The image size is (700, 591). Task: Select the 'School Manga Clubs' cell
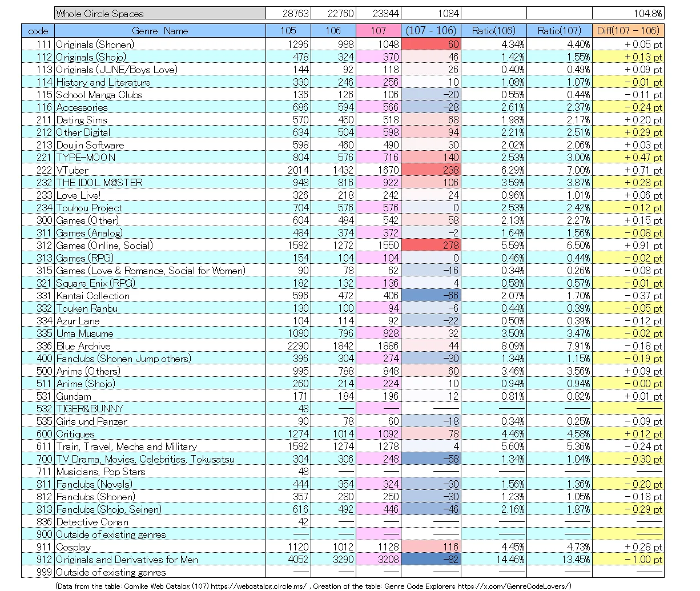(x=160, y=95)
